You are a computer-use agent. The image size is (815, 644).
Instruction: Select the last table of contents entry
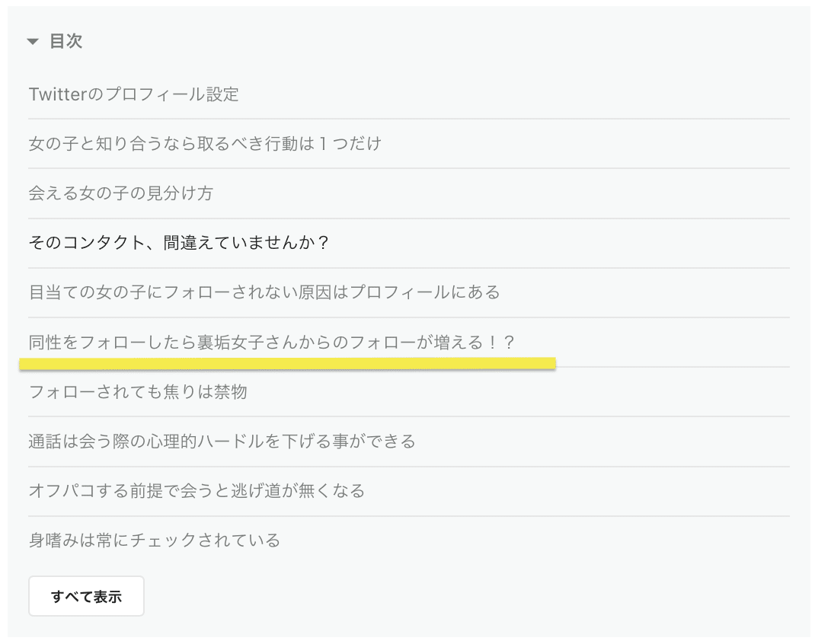[155, 540]
